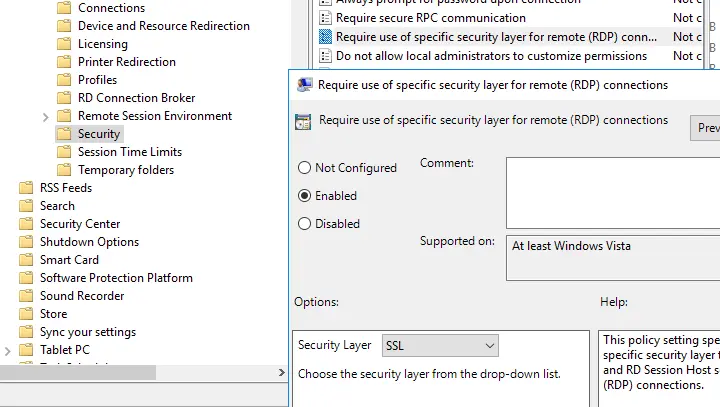Viewport: 720px width, 407px height.
Task: Expand the Tablet PC tree node
Action: click(x=7, y=351)
